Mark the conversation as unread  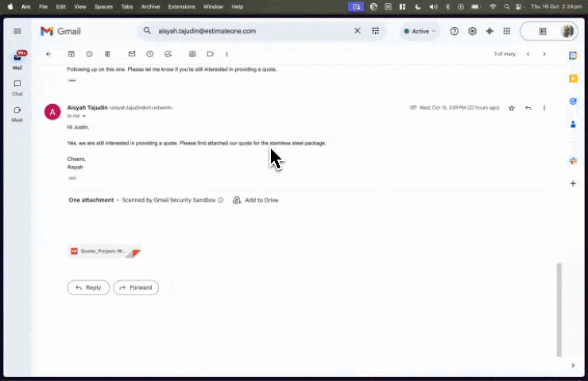click(132, 54)
